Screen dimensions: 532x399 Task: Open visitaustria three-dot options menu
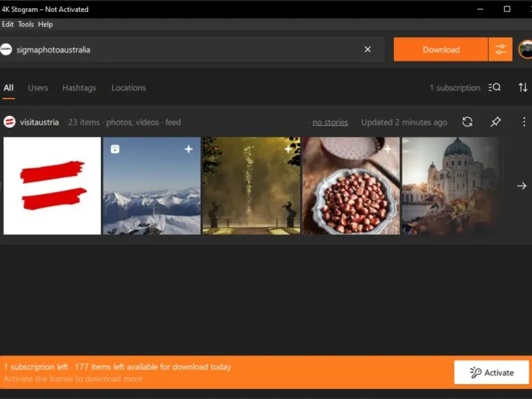coord(524,122)
